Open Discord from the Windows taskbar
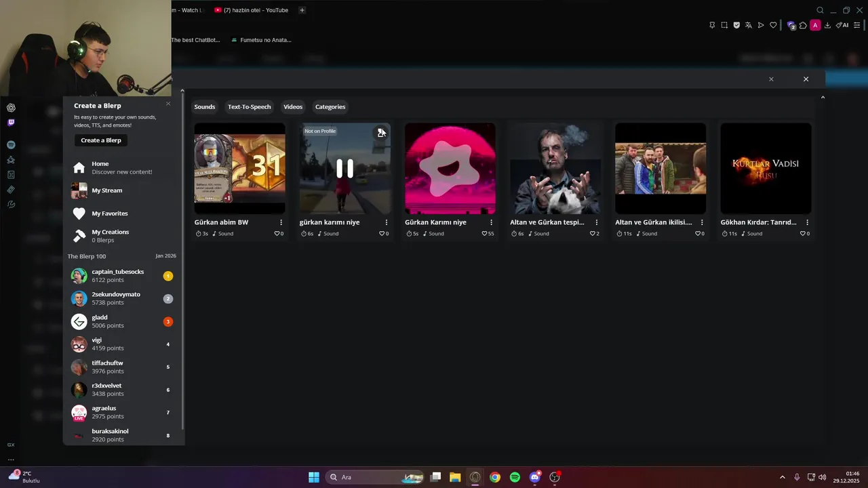868x488 pixels. coord(535,477)
